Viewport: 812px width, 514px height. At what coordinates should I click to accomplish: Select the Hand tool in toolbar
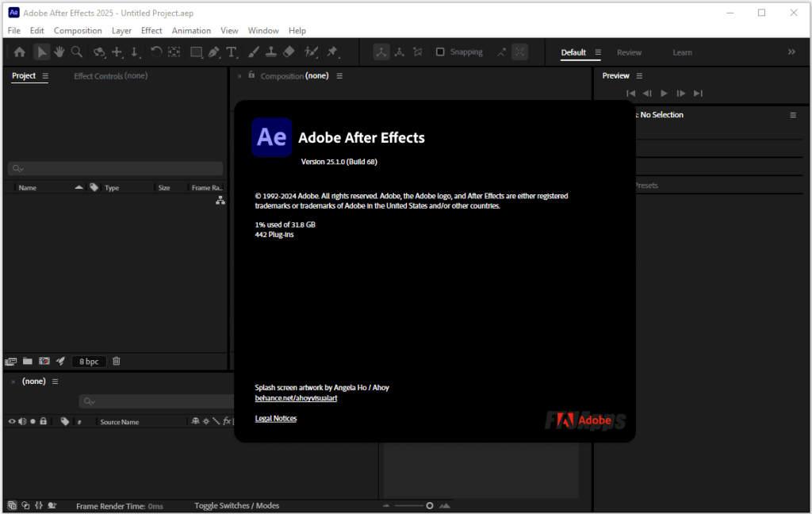pyautogui.click(x=59, y=52)
